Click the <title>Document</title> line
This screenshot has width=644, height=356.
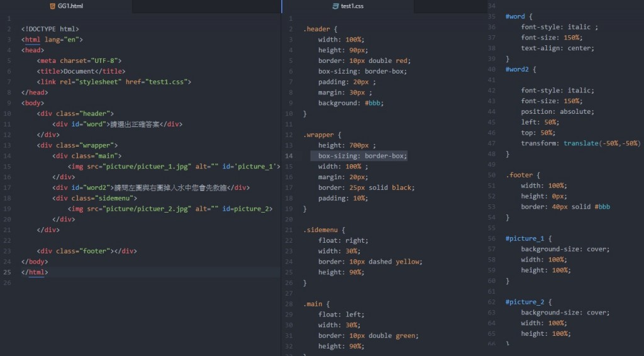click(x=81, y=72)
